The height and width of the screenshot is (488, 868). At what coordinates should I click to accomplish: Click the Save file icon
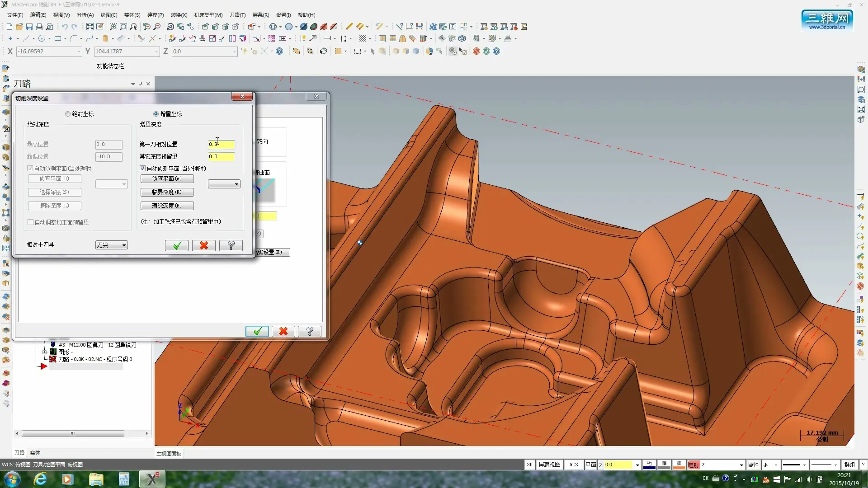click(29, 27)
